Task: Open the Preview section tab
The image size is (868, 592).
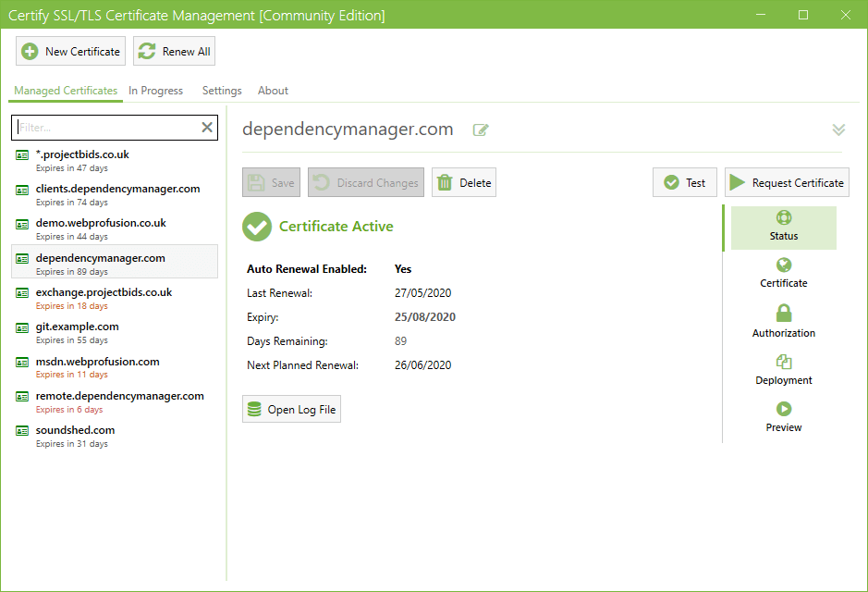Action: tap(783, 417)
